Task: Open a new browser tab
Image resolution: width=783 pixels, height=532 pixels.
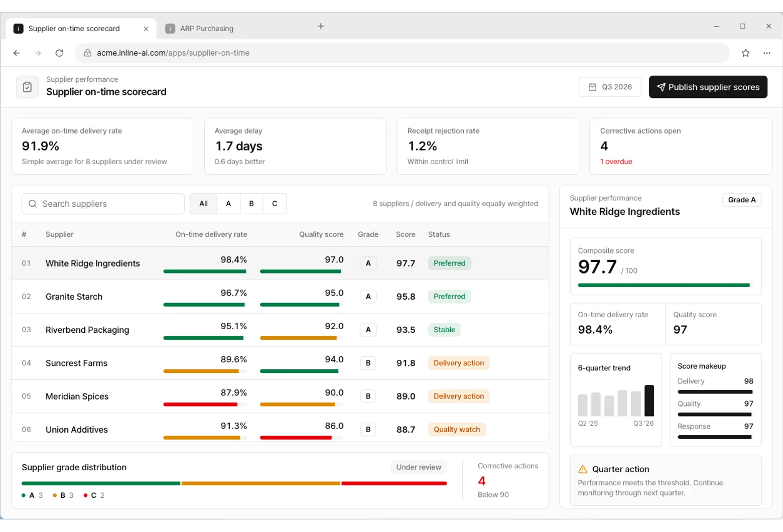Action: coord(321,26)
